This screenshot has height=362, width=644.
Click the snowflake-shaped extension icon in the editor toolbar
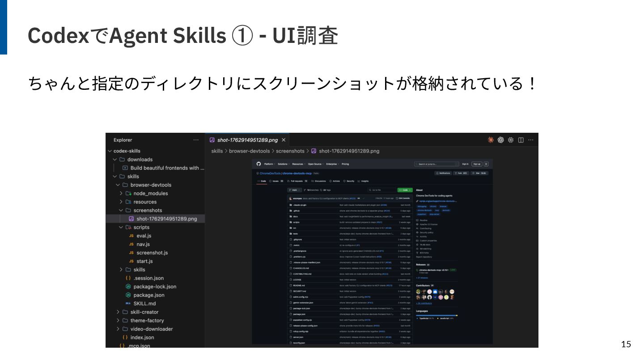(511, 140)
